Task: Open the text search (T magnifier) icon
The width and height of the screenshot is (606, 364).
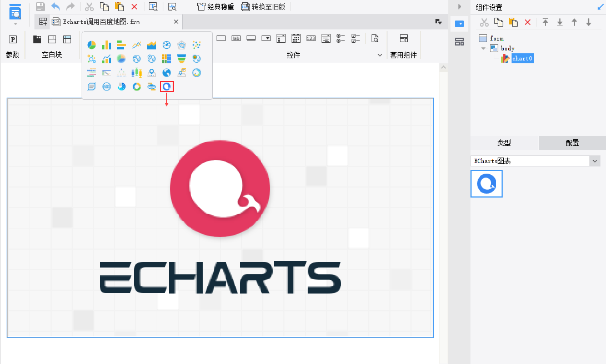Action: [x=153, y=7]
